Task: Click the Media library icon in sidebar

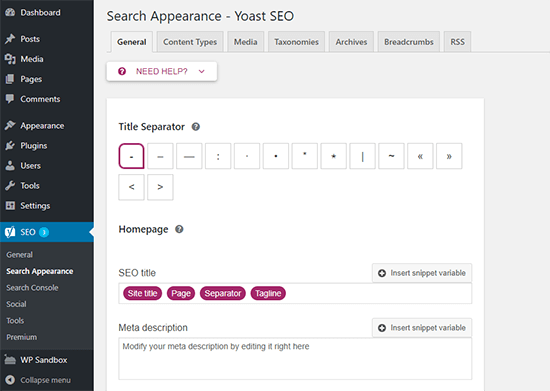Action: pos(10,59)
